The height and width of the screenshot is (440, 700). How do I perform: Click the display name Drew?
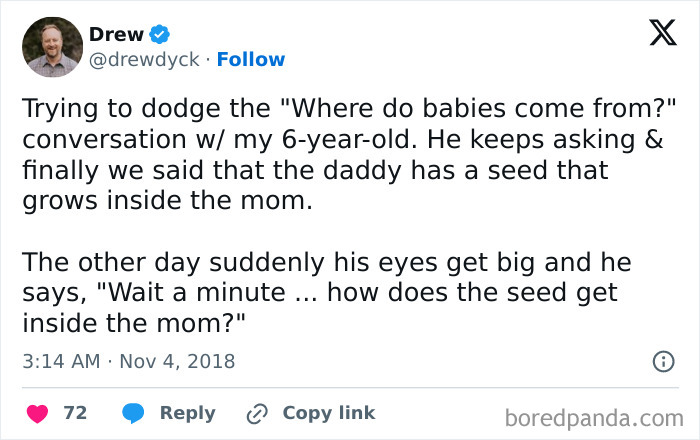click(116, 35)
